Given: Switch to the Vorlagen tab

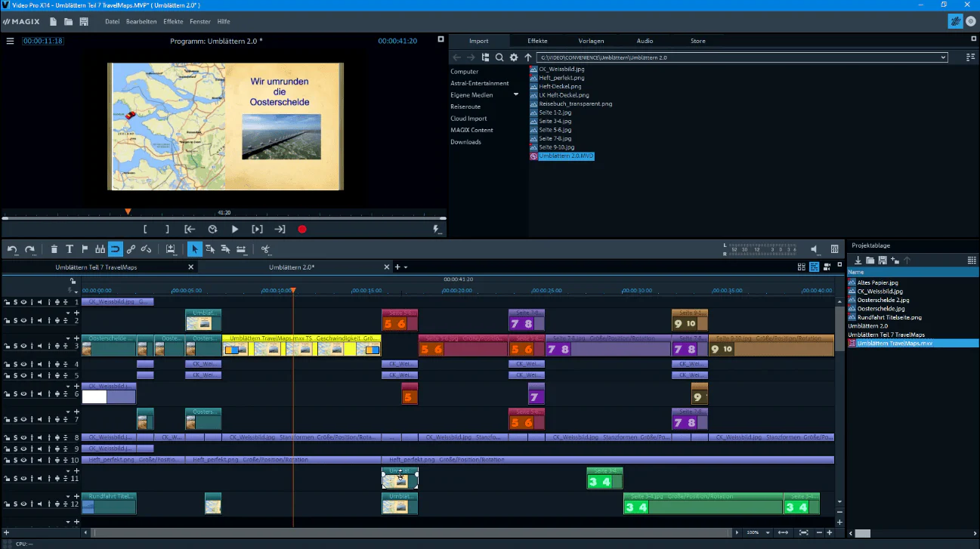Looking at the screenshot, I should pyautogui.click(x=591, y=41).
